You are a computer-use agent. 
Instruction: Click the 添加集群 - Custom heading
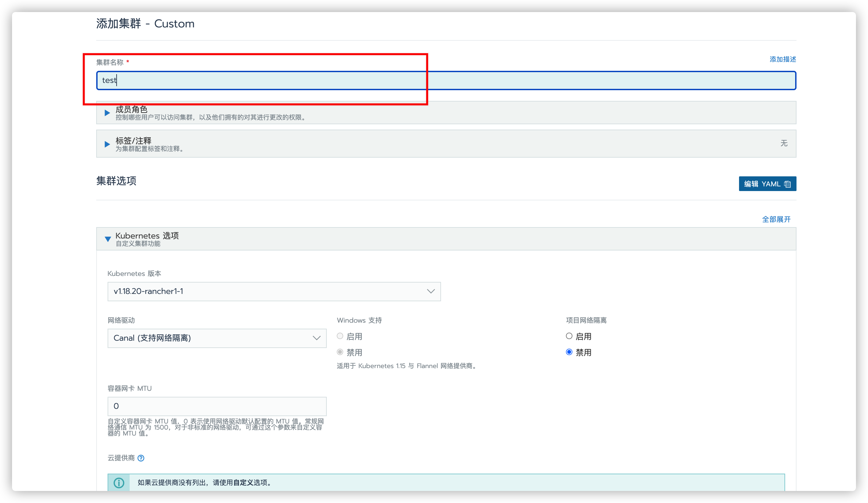pos(145,24)
